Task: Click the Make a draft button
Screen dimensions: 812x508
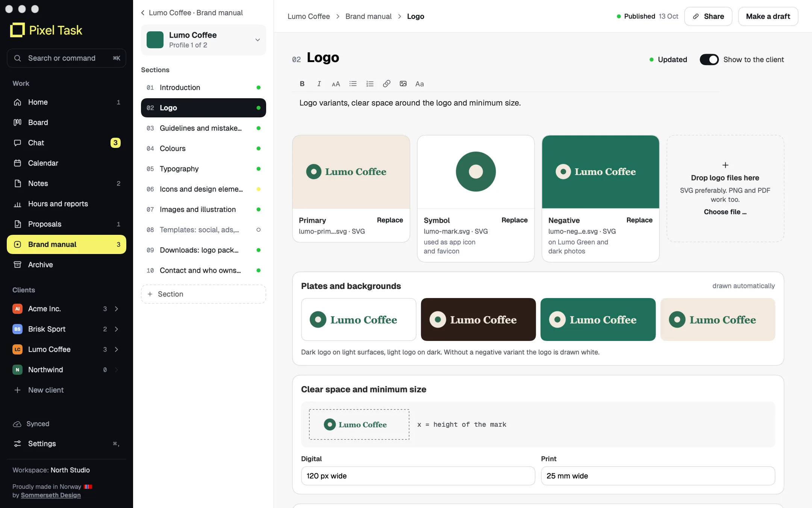Action: point(768,17)
